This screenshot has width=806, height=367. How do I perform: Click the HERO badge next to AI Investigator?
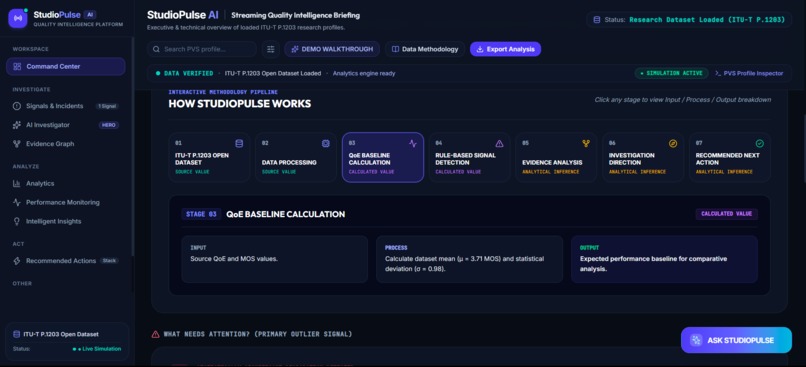point(108,125)
